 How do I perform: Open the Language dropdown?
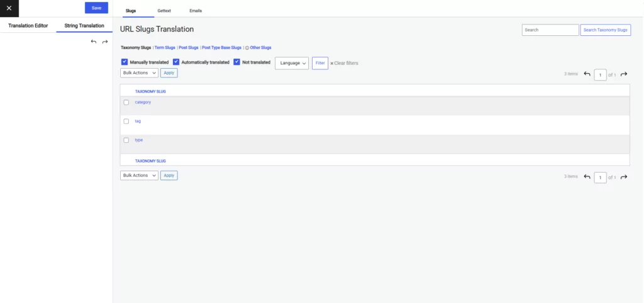292,63
